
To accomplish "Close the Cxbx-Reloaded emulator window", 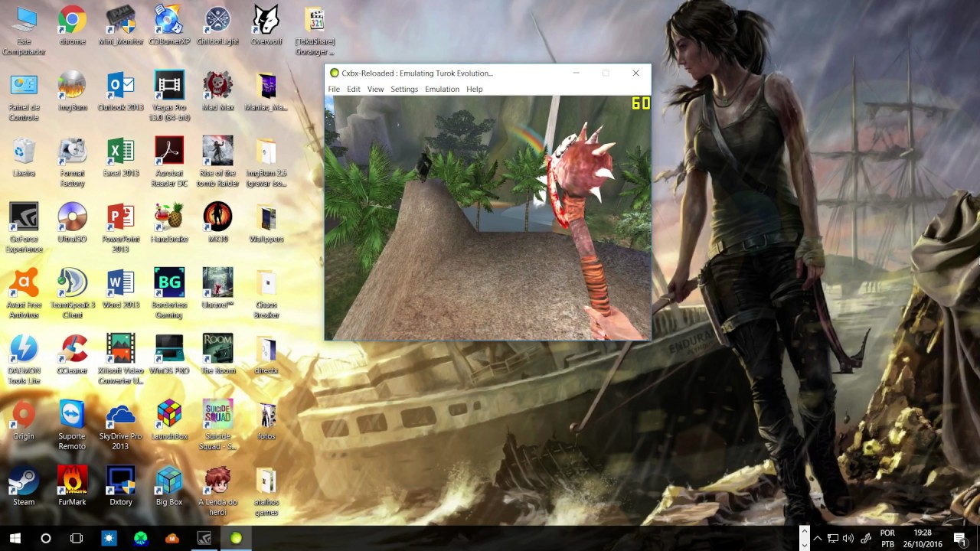I will point(635,73).
